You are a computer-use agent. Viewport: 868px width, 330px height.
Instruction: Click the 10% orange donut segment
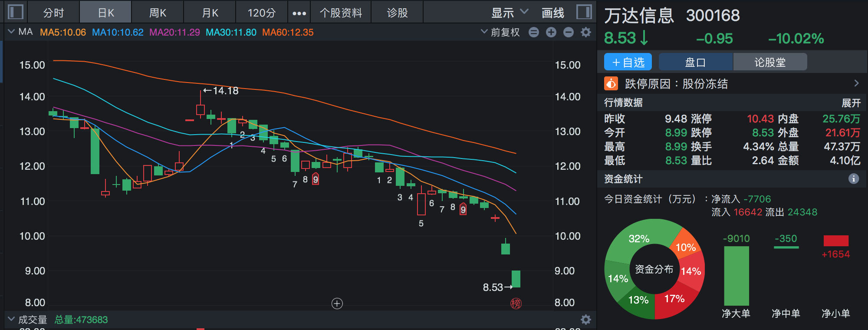click(686, 247)
